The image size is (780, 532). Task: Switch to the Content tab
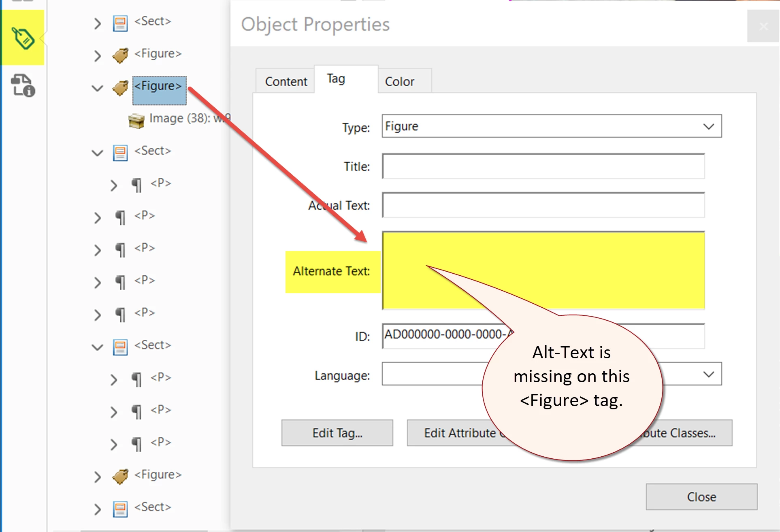click(x=286, y=82)
